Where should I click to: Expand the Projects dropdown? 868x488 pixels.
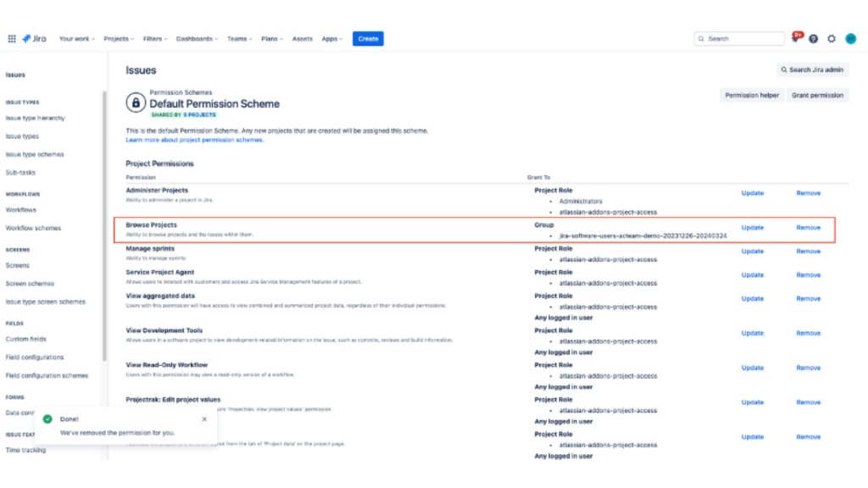pos(119,39)
